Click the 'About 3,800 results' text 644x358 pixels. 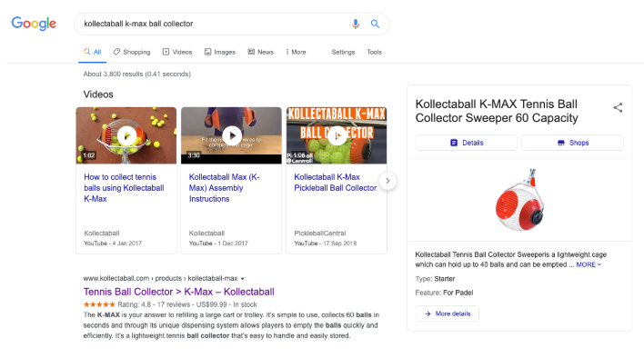click(136, 75)
